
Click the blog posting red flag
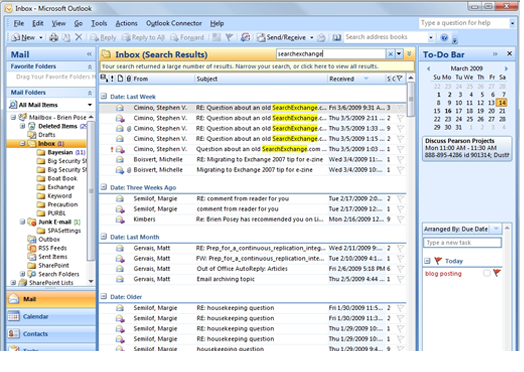point(497,273)
